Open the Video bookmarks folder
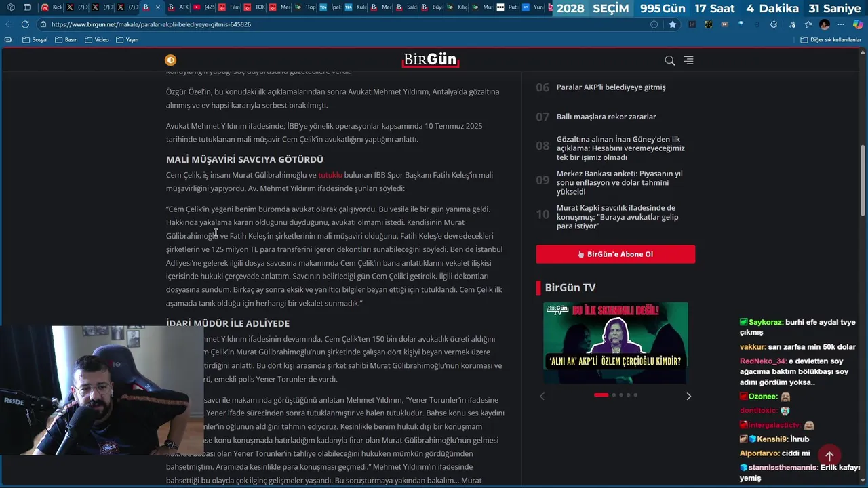The height and width of the screenshot is (488, 868). (97, 40)
